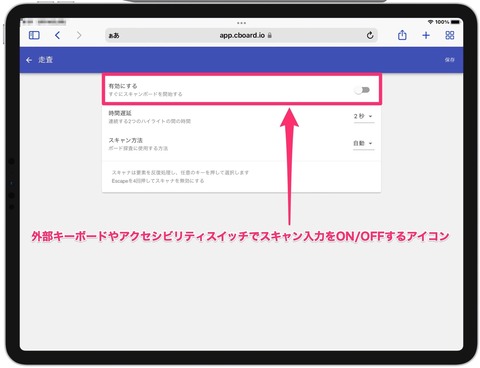The image size is (480, 368).
Task: Go back with Safari's back chevron
Action: (x=57, y=35)
